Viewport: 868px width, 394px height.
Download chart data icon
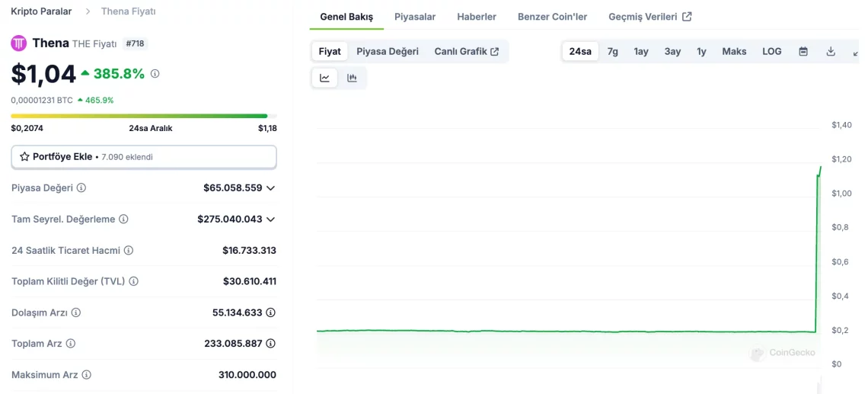click(831, 52)
